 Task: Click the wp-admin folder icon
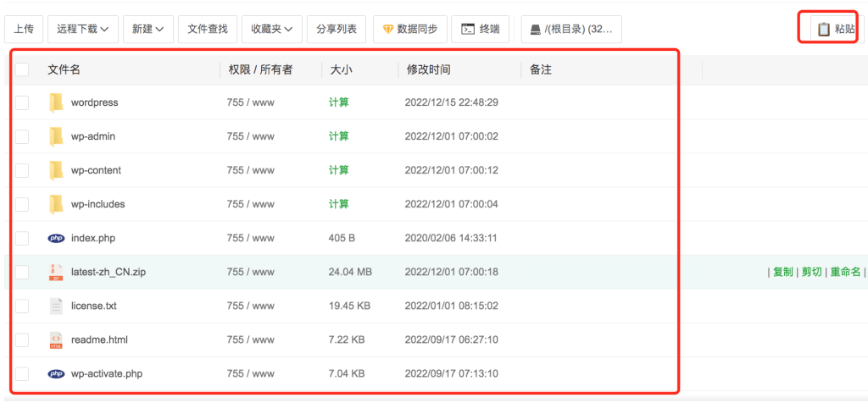pyautogui.click(x=56, y=136)
